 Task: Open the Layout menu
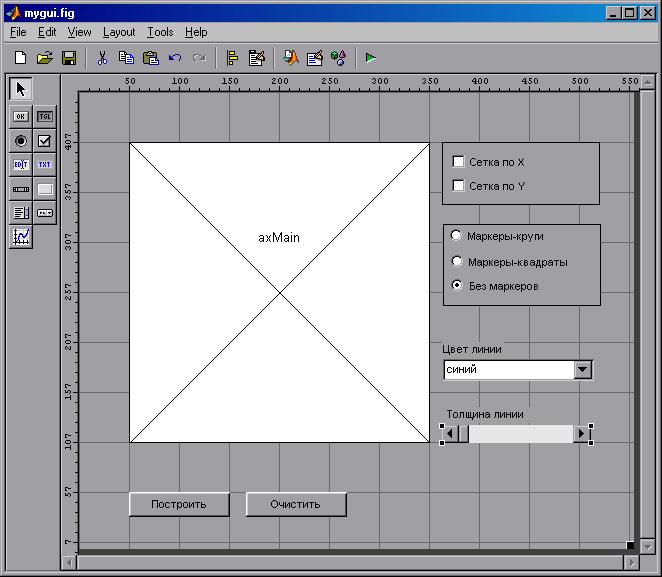(x=119, y=32)
